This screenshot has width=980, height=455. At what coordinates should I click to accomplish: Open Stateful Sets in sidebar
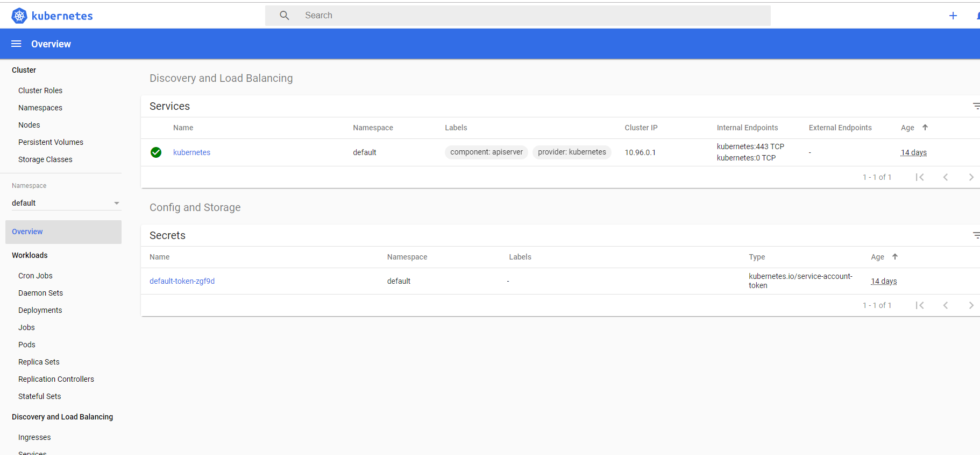(40, 396)
